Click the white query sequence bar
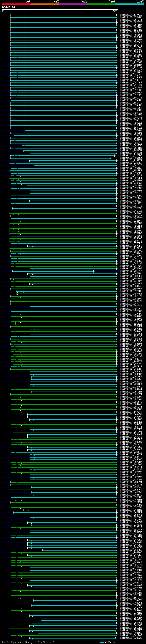The height and width of the screenshot is (644, 146). point(60,9)
